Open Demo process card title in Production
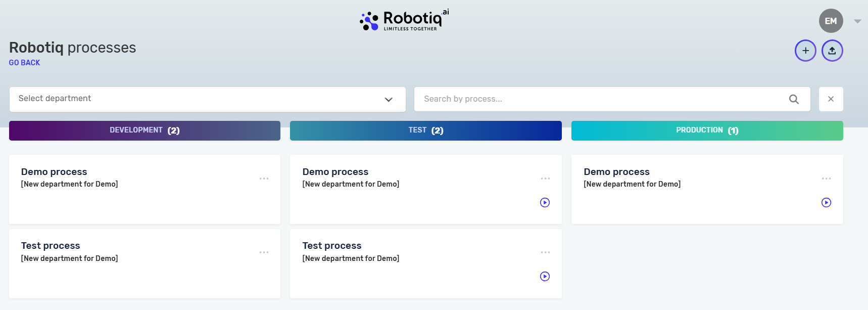The height and width of the screenshot is (310, 868). tap(616, 172)
